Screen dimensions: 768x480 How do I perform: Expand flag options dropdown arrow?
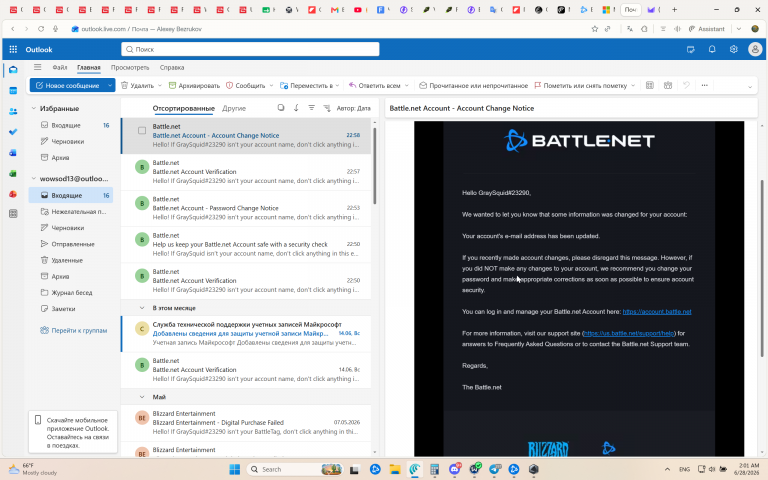pos(633,86)
